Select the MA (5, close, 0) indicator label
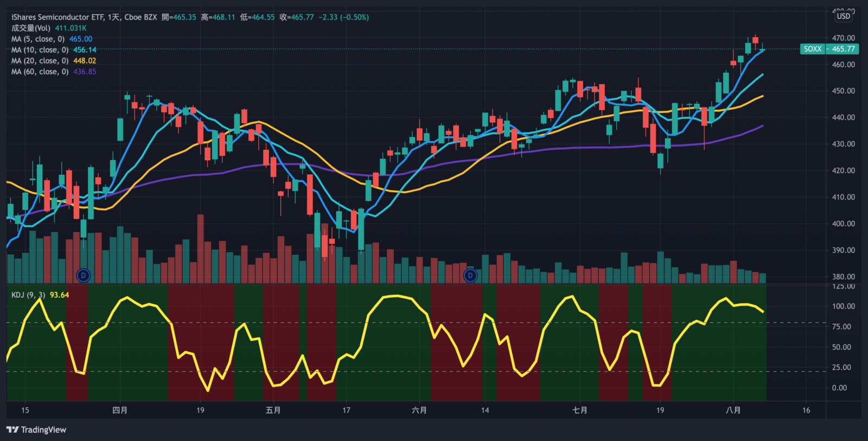The width and height of the screenshot is (868, 441). click(x=38, y=39)
